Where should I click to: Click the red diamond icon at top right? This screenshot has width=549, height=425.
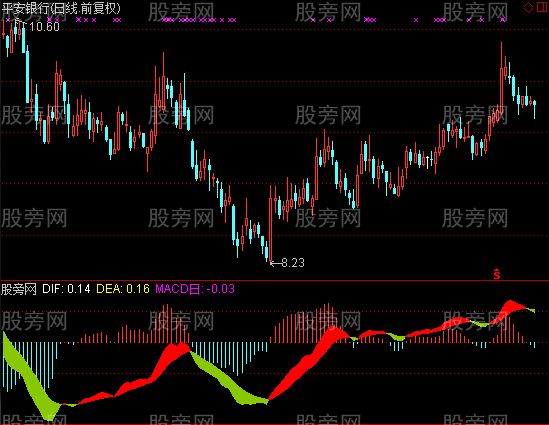528,7
